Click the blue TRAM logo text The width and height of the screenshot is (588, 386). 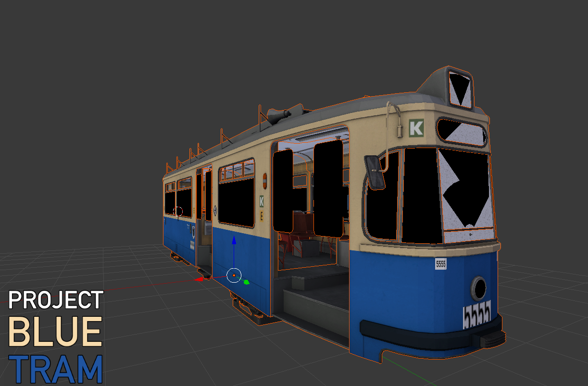coord(56,370)
